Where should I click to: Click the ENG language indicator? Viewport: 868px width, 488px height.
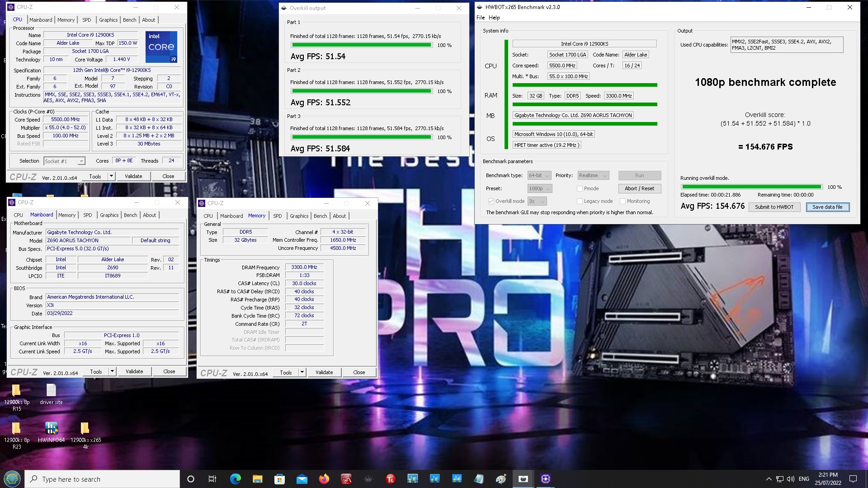pyautogui.click(x=804, y=479)
